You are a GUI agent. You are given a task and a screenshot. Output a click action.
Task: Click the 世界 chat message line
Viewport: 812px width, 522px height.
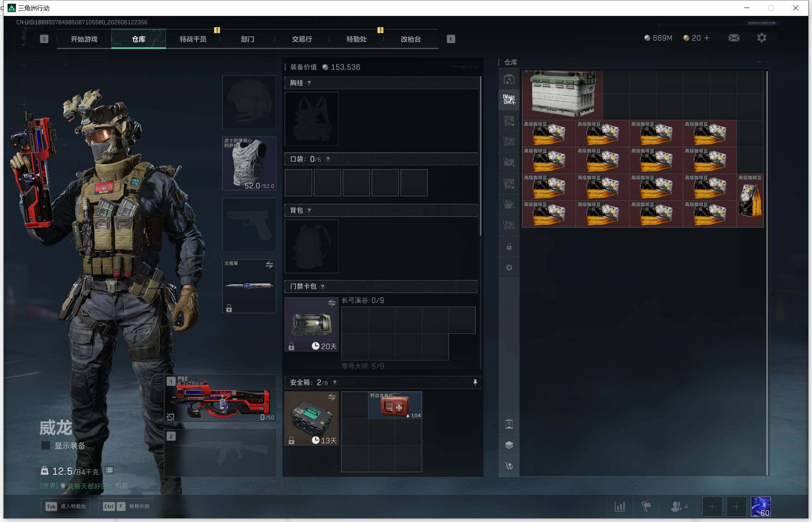pos(84,486)
